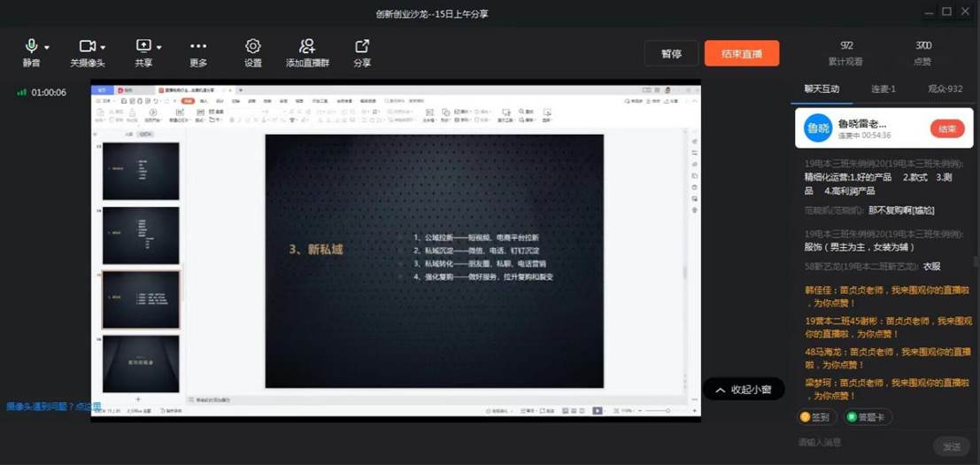
Task: Click the 请输入消息 chat input field
Action: coord(859,442)
